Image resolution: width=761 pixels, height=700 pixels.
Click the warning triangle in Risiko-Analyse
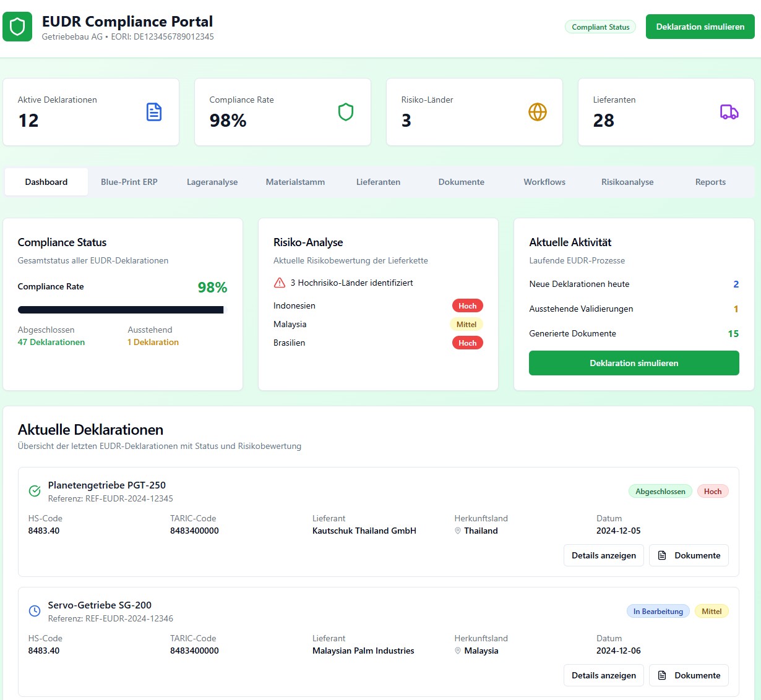point(279,283)
